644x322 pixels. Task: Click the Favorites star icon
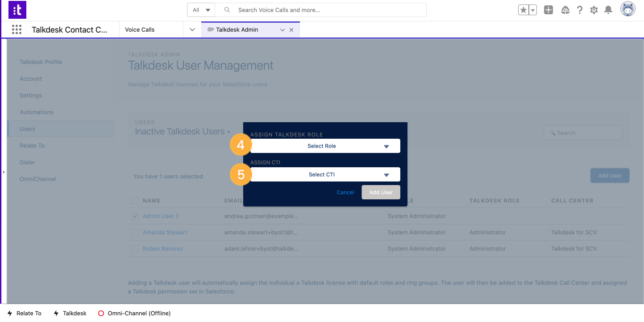(x=523, y=10)
